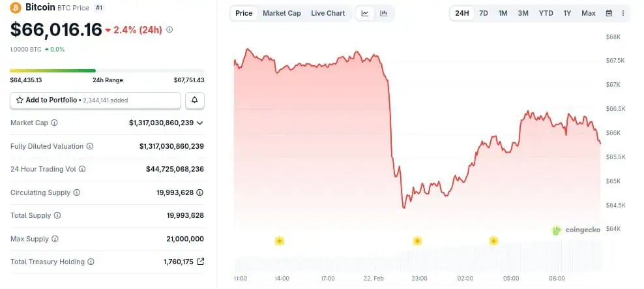Screen dimensions: 644x289
Task: Select the Max time range button
Action: point(588,13)
